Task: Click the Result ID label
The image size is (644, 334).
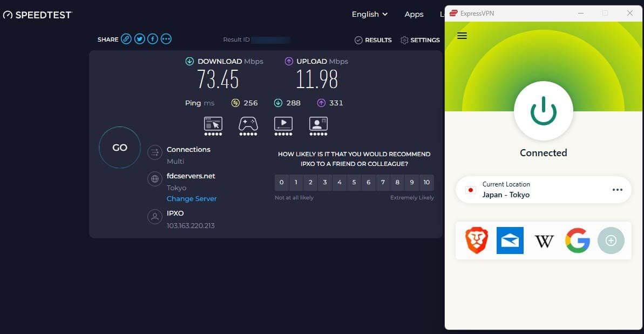Action: pyautogui.click(x=236, y=40)
